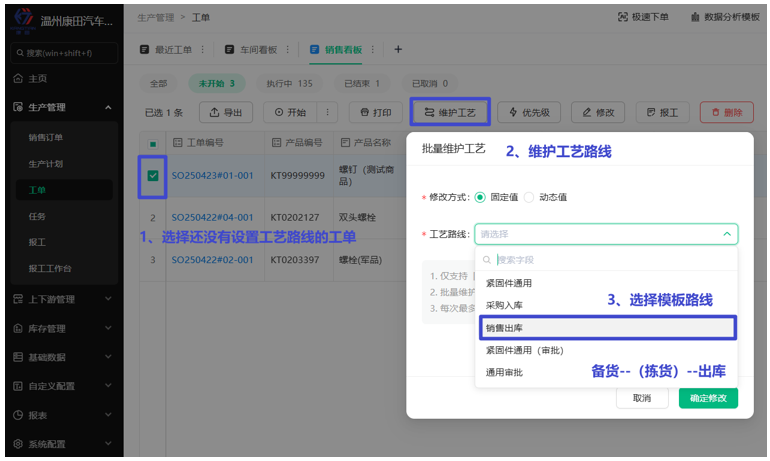Screen dimensions: 770x461
Task: Collapse the 生产管理 sidebar section
Action: pyautogui.click(x=108, y=107)
